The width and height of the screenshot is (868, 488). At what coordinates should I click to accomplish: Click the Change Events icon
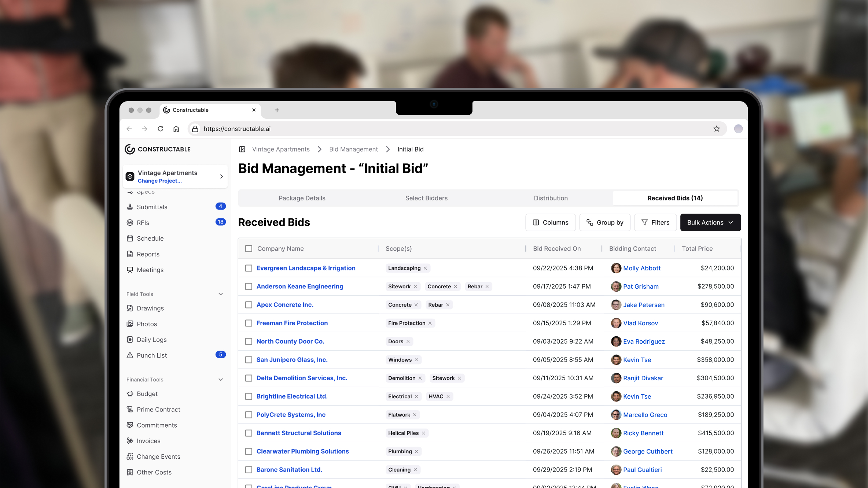tap(130, 456)
